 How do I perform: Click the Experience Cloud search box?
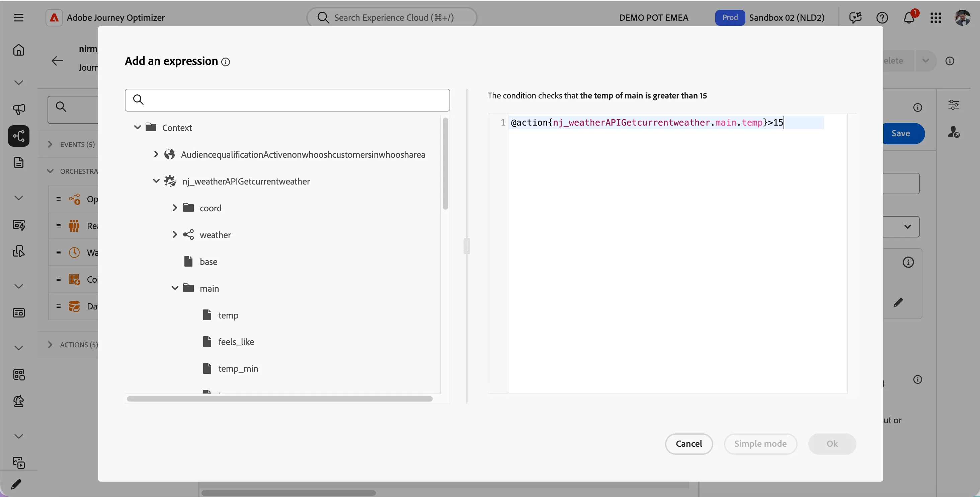point(392,17)
